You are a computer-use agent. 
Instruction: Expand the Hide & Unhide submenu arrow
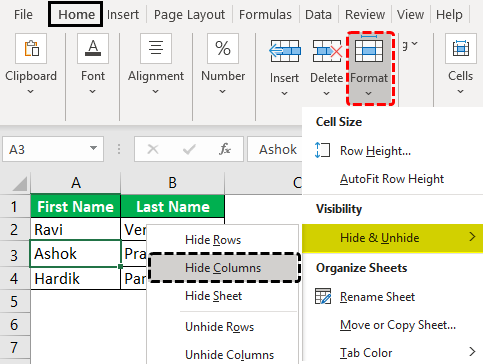pyautogui.click(x=472, y=237)
